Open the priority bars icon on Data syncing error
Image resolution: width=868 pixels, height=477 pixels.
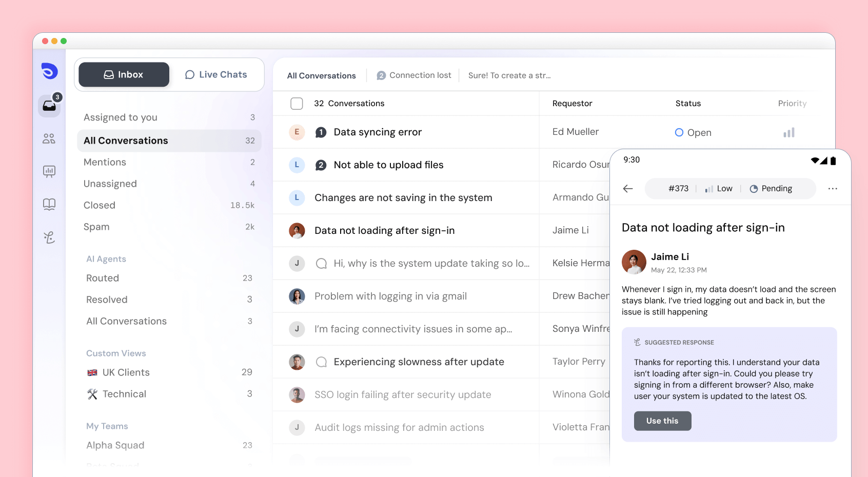[x=790, y=132]
